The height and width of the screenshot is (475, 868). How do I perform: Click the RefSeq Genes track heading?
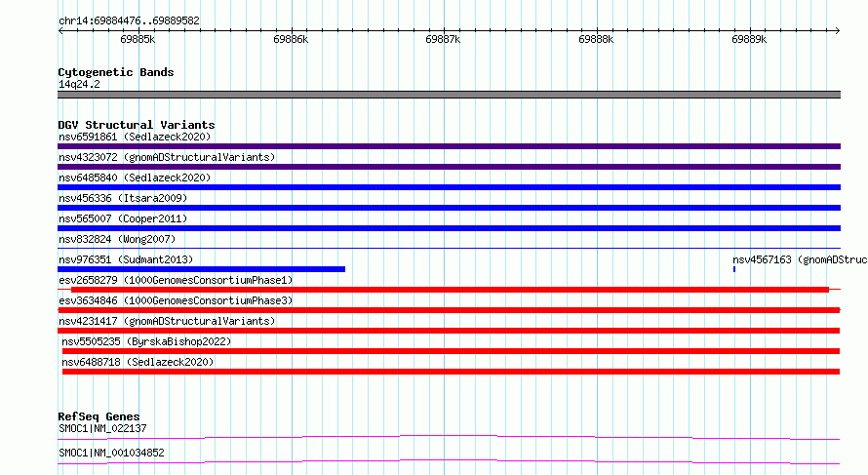pyautogui.click(x=99, y=416)
